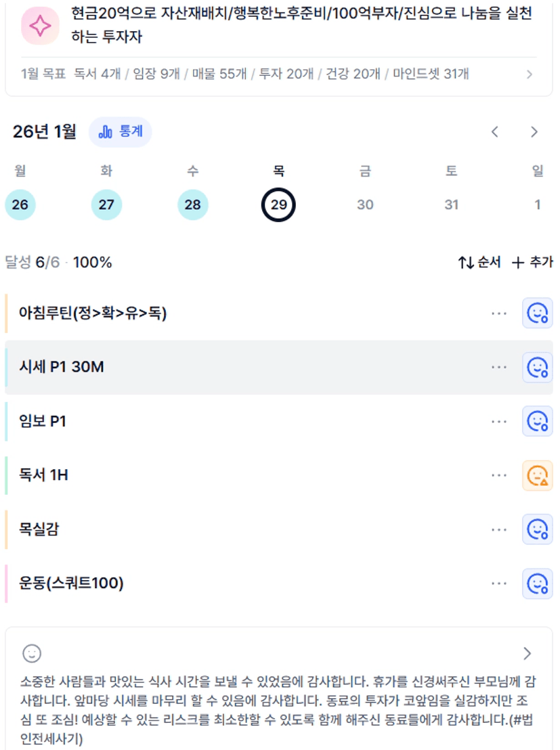Open 통계 statistics view

pos(121,131)
